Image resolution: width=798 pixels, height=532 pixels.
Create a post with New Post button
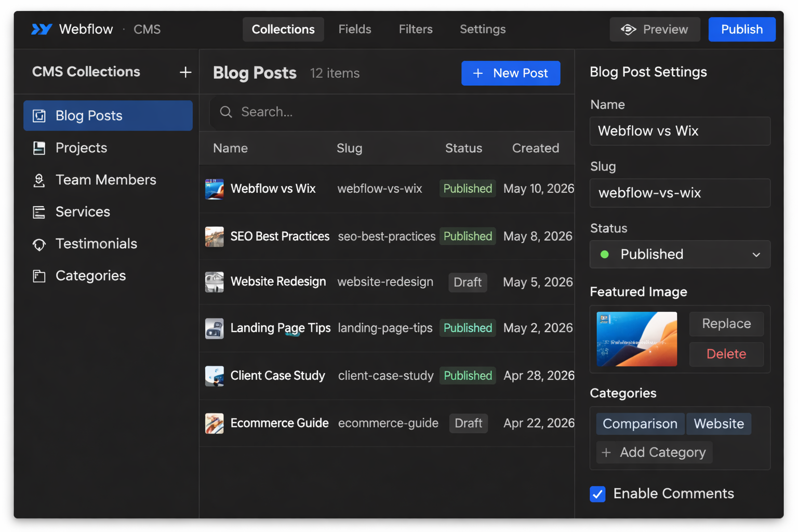tap(511, 73)
